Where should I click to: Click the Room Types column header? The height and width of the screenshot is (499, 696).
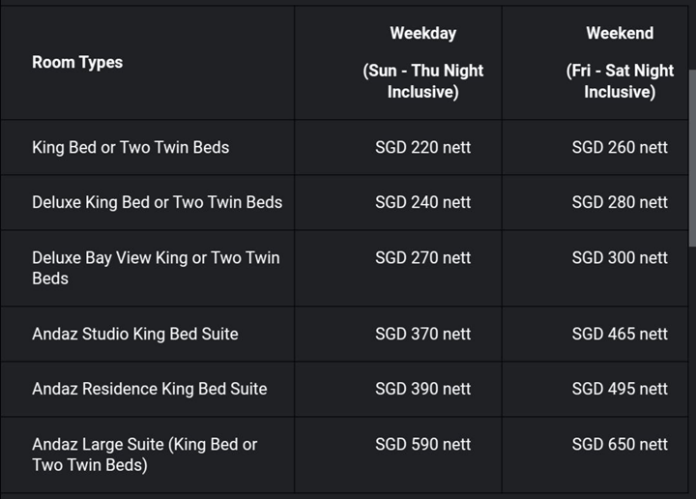(x=77, y=63)
